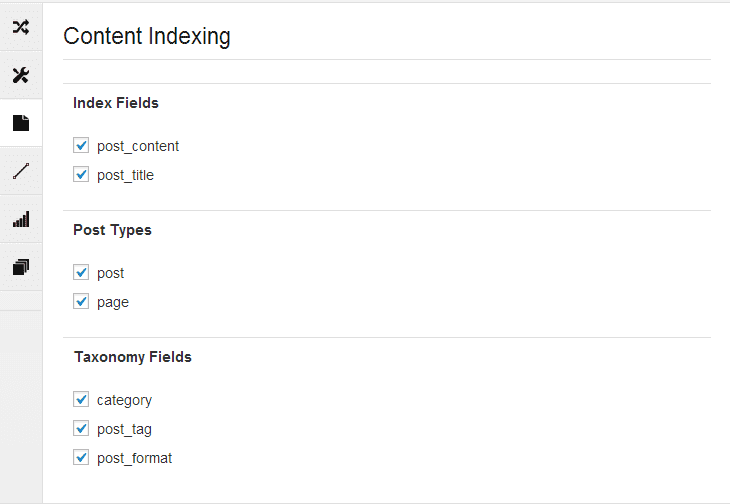The image size is (730, 504).
Task: Click the Content Indexing page title
Action: pyautogui.click(x=147, y=36)
